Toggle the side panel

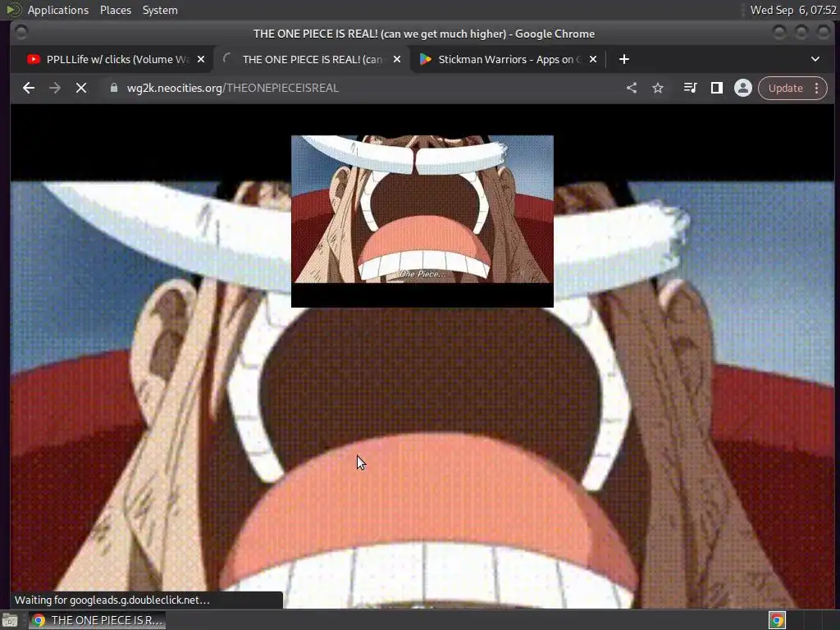[717, 88]
